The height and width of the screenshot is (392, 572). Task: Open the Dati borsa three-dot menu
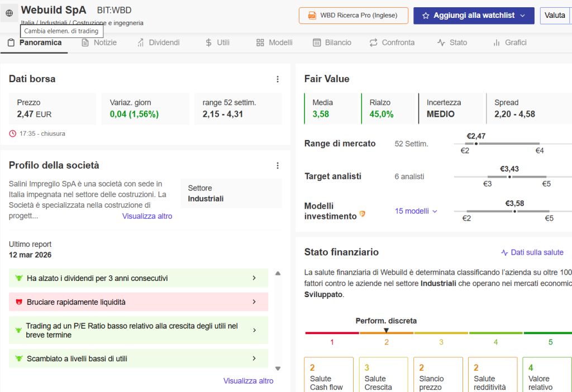pyautogui.click(x=278, y=79)
